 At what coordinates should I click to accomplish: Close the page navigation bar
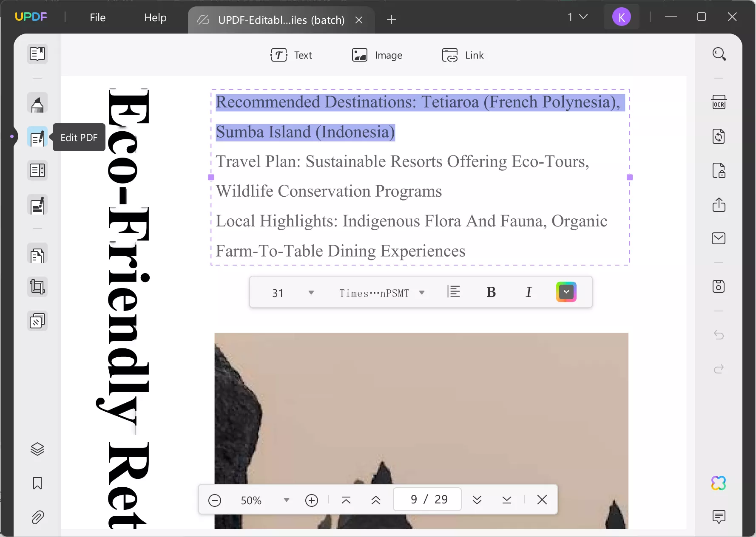[x=542, y=500]
